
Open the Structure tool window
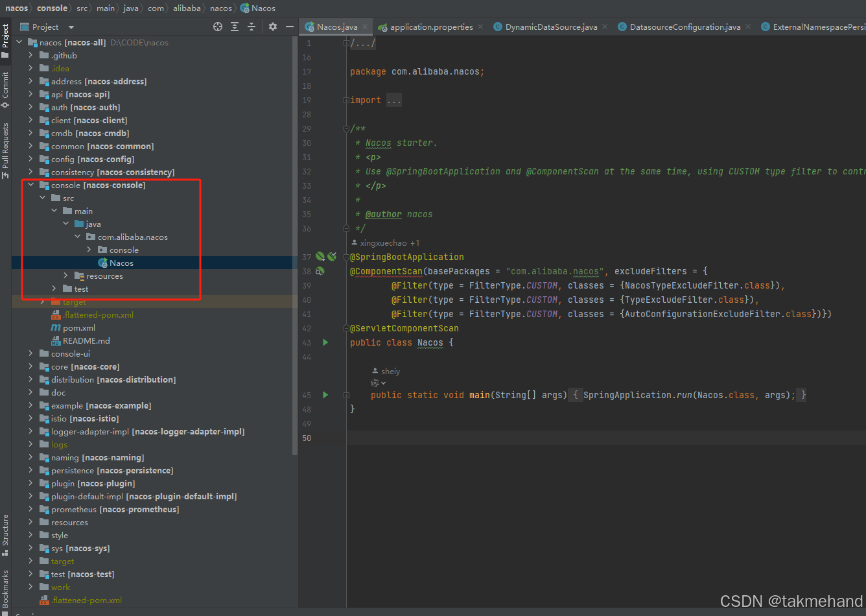(5, 535)
